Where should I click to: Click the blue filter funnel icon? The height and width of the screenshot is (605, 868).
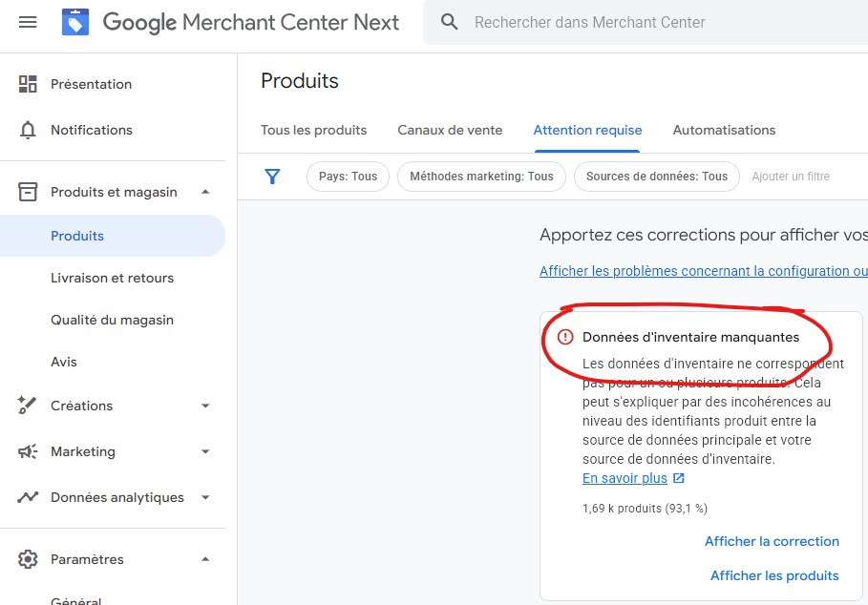coord(272,177)
